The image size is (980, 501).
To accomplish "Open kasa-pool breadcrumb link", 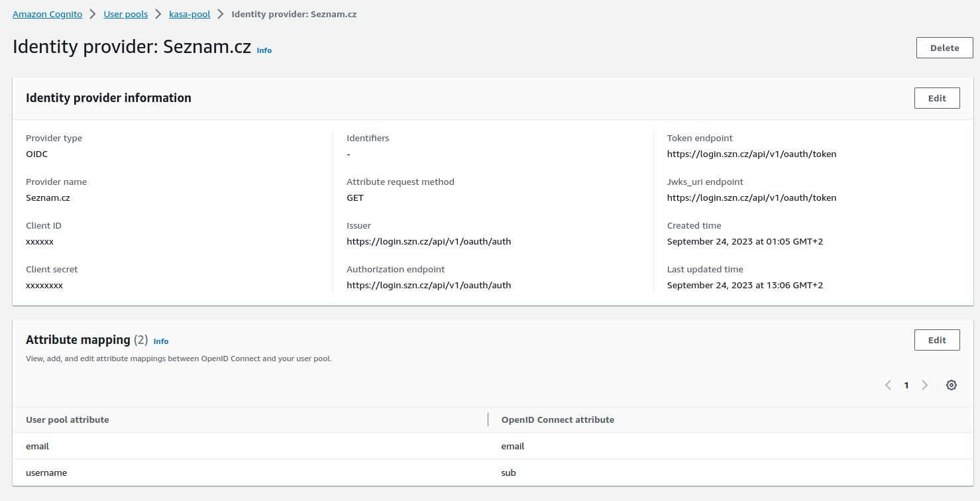I will 190,14.
